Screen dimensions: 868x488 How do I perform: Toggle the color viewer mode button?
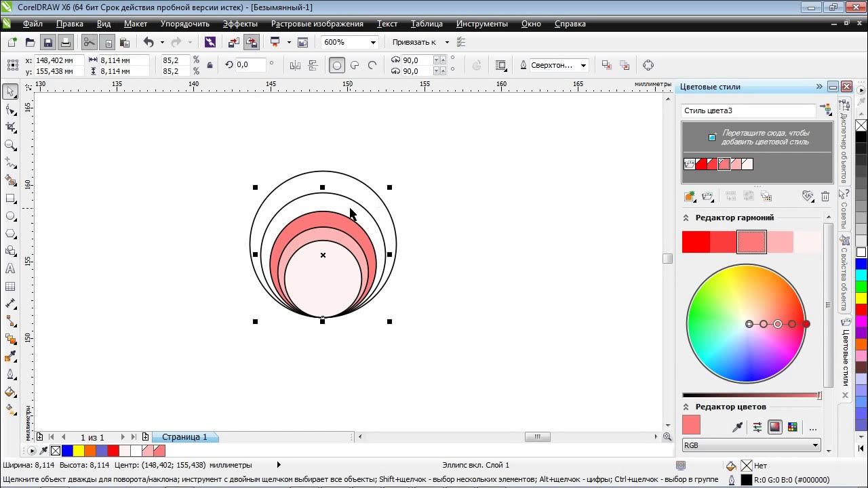pyautogui.click(x=775, y=427)
